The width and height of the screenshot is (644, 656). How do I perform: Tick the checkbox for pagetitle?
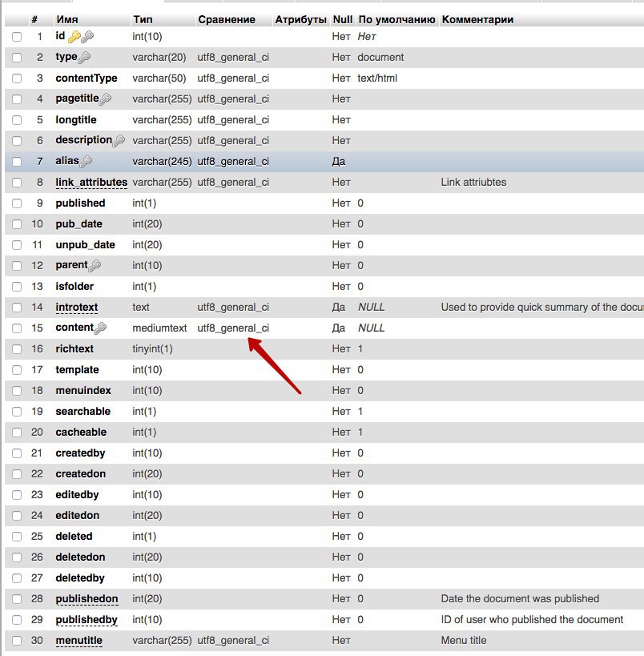[x=17, y=99]
